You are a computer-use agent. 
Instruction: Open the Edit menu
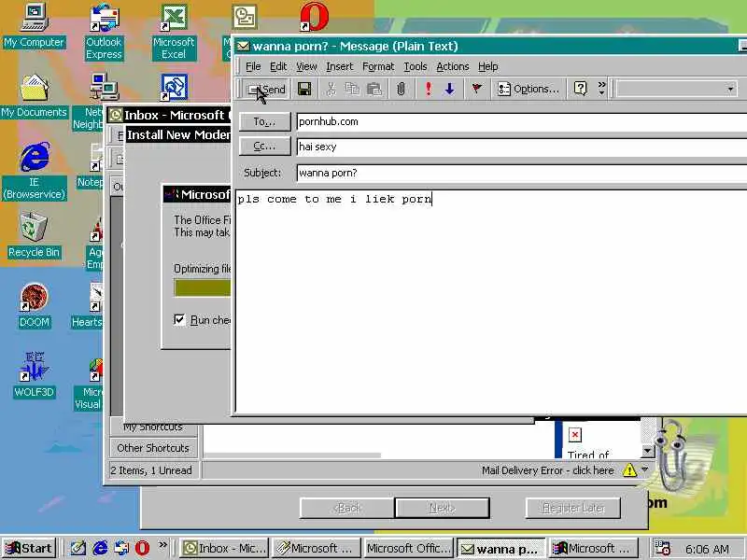click(x=278, y=66)
